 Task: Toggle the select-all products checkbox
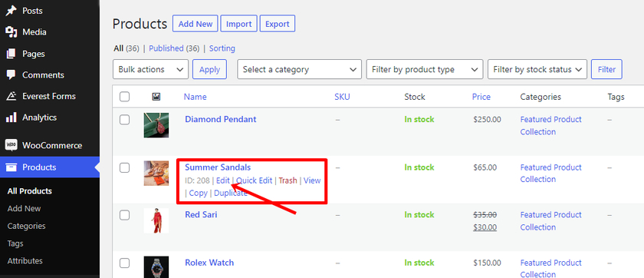[x=124, y=97]
